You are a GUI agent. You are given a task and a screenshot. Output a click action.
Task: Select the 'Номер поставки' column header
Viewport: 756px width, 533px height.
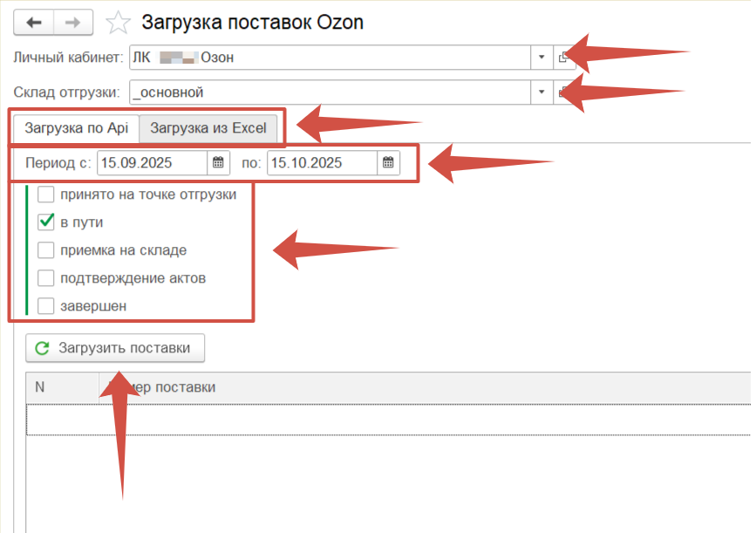425,387
